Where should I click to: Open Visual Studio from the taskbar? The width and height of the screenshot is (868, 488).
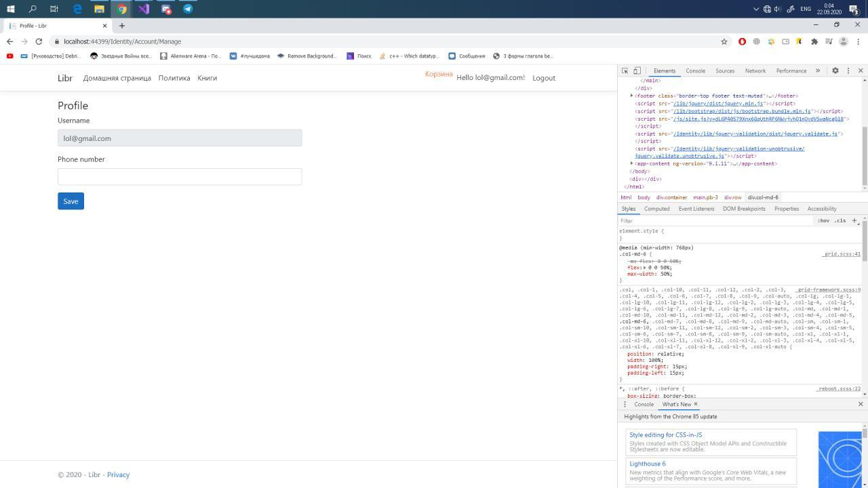pyautogui.click(x=144, y=9)
